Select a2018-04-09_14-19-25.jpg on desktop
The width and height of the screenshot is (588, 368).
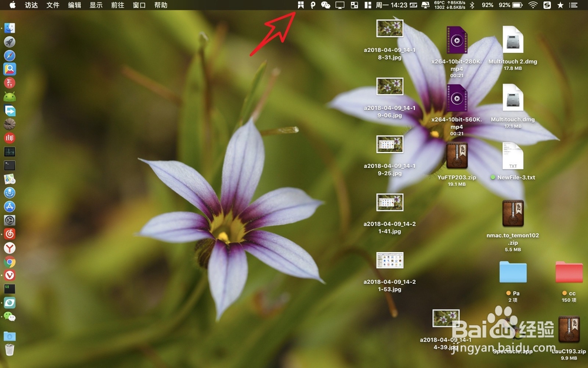390,144
